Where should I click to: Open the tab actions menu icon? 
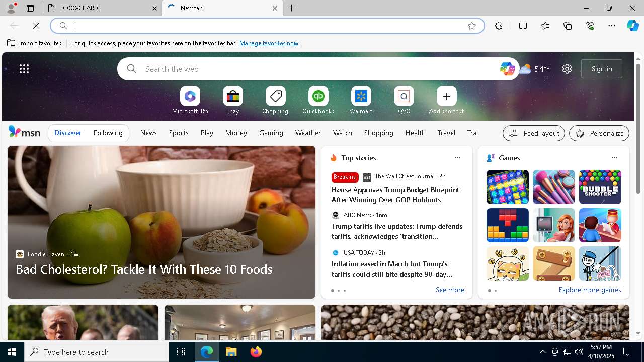coord(30,8)
